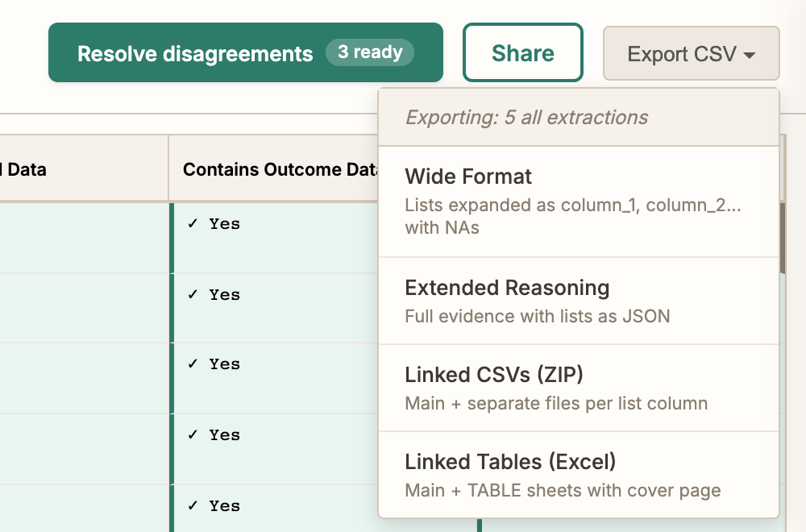
Task: Click the fourth Yes cell in the Contains Outcome Data column
Action: 275,449
